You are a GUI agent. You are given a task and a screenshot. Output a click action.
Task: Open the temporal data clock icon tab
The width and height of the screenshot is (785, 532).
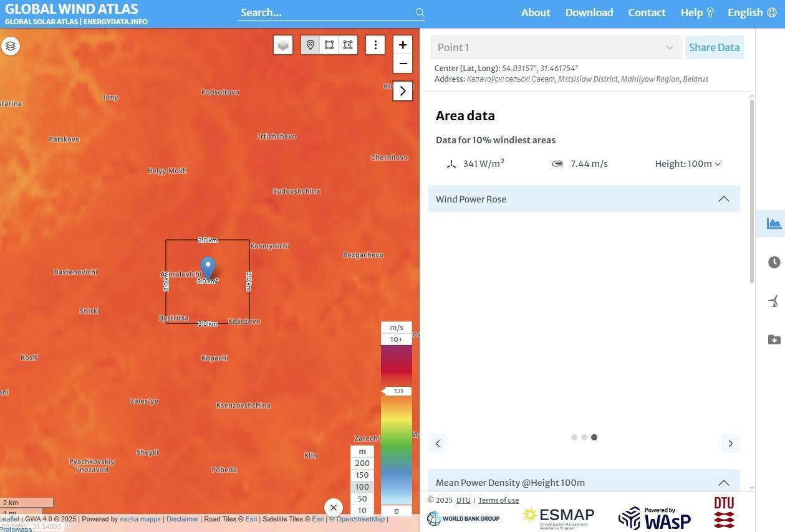(774, 262)
